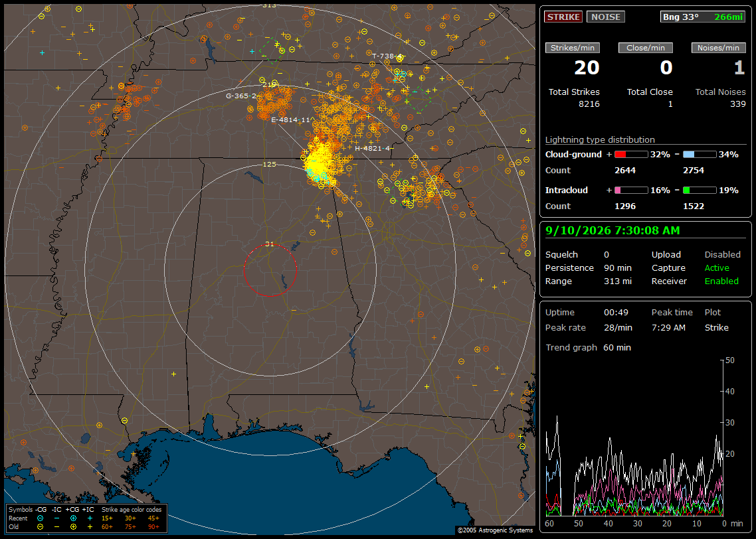
Task: Click the Noises/min counter label
Action: 718,48
